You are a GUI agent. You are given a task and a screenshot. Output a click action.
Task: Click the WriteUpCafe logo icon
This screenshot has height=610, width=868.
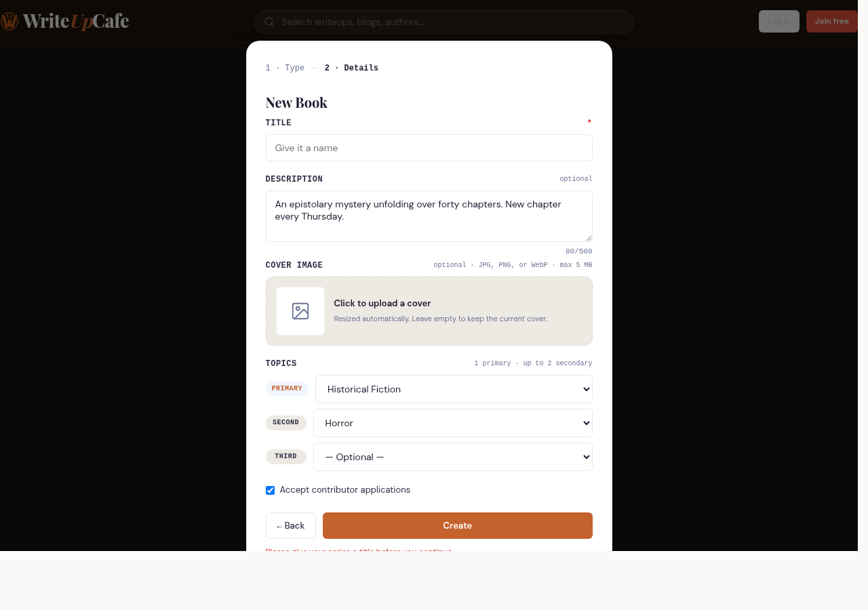[x=9, y=21]
